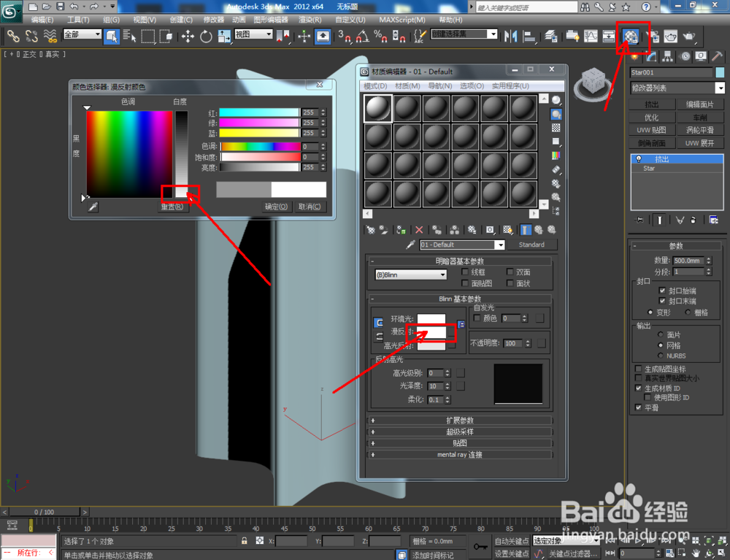Click the Standard material type button
This screenshot has height=560, width=730.
[531, 245]
